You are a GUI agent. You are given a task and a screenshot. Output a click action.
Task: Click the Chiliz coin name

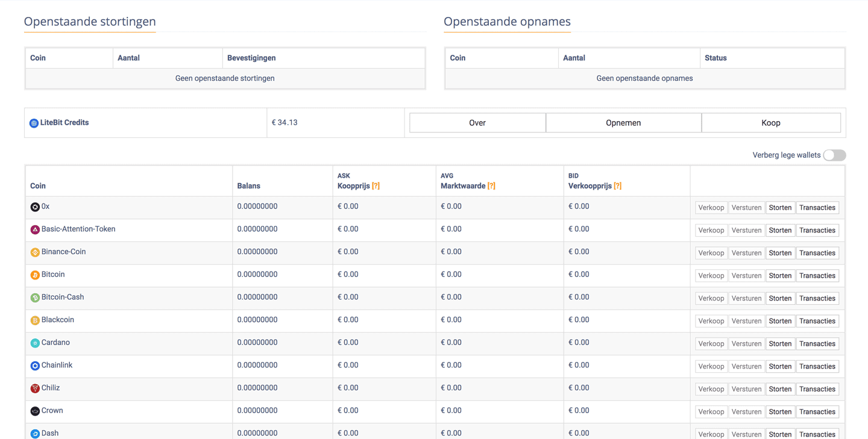click(x=51, y=388)
